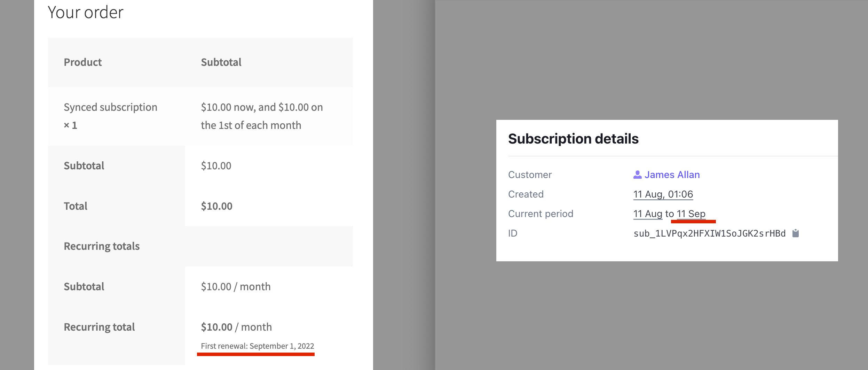
Task: Select the order Total value $10.00
Action: pyautogui.click(x=216, y=206)
